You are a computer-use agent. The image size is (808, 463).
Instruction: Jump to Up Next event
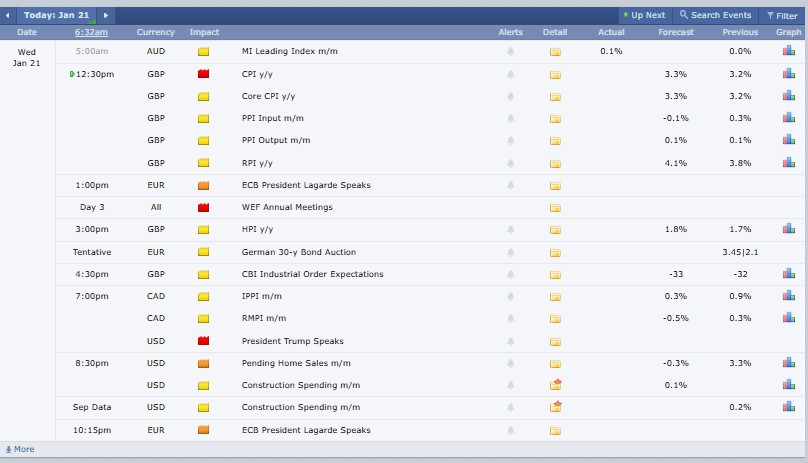tap(643, 16)
